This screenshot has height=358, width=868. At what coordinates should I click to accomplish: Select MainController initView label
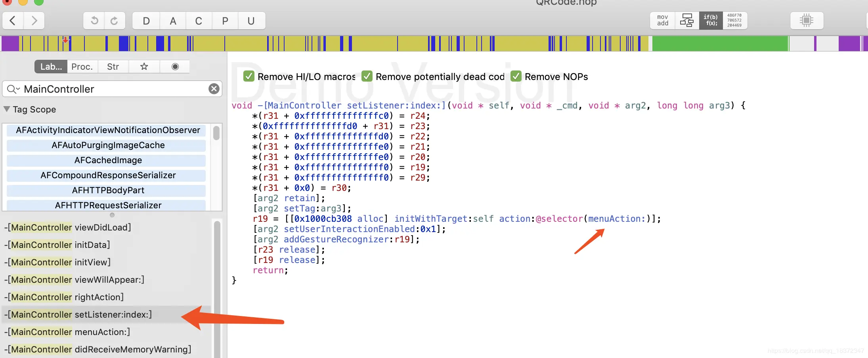[x=107, y=262]
